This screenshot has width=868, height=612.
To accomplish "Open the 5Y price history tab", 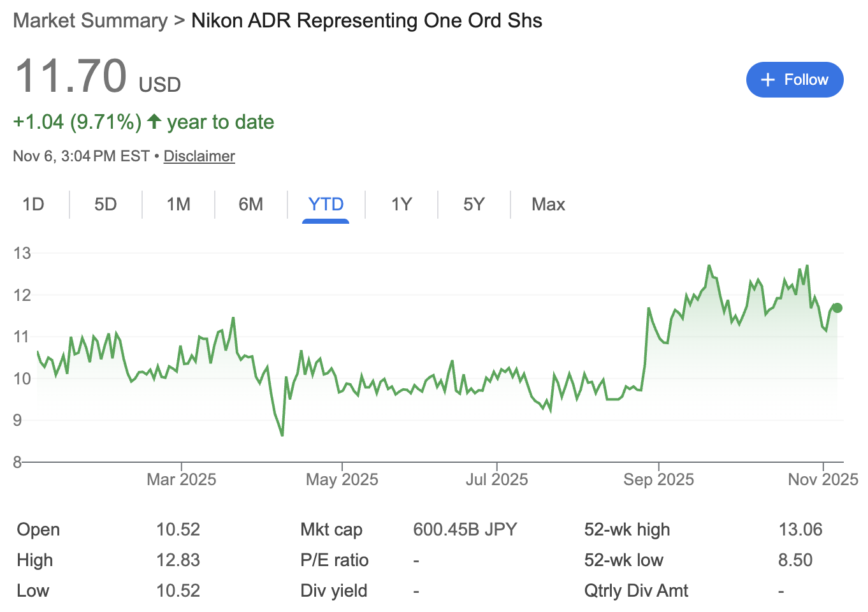I will tap(474, 205).
